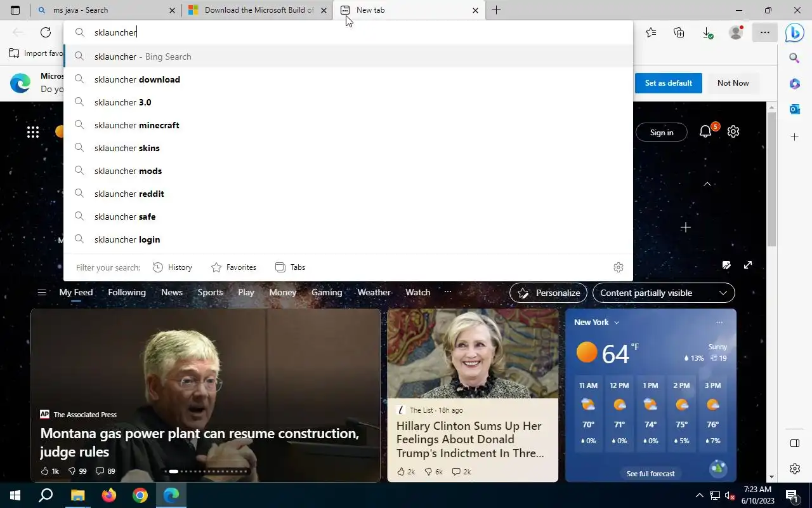Open taskbar search magnifier

(46, 495)
